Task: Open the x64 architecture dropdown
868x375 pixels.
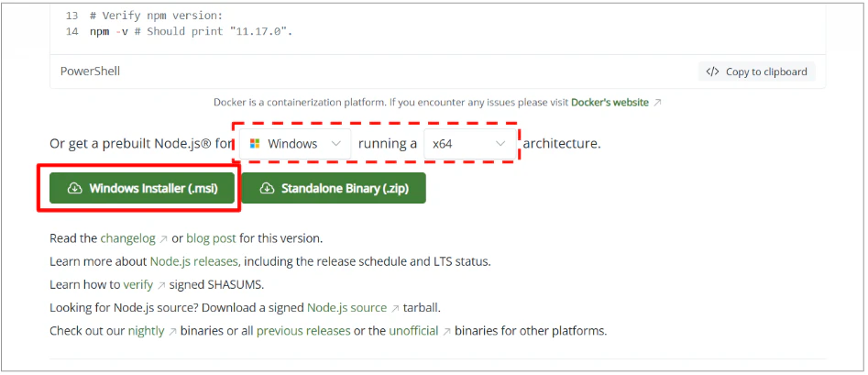Action: 470,144
